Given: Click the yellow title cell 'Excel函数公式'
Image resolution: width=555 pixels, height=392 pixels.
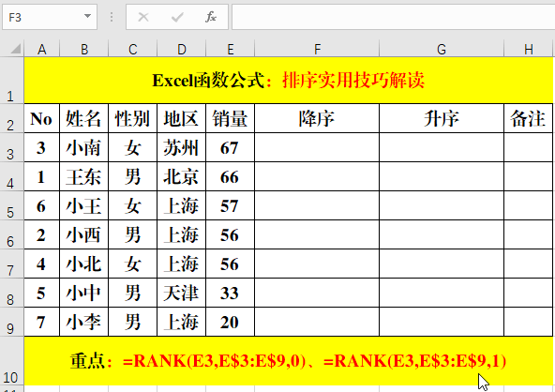Looking at the screenshot, I should (x=289, y=81).
